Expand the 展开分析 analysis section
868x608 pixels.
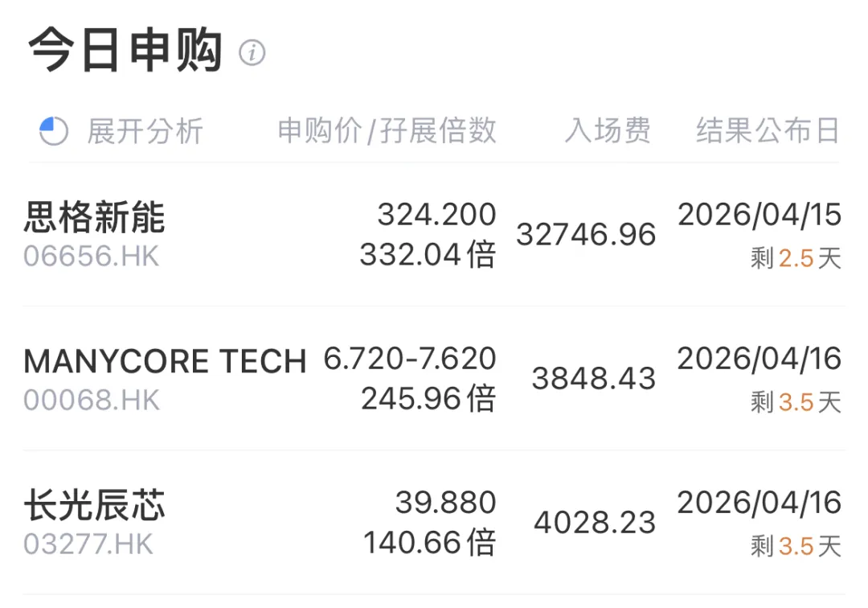tap(145, 131)
